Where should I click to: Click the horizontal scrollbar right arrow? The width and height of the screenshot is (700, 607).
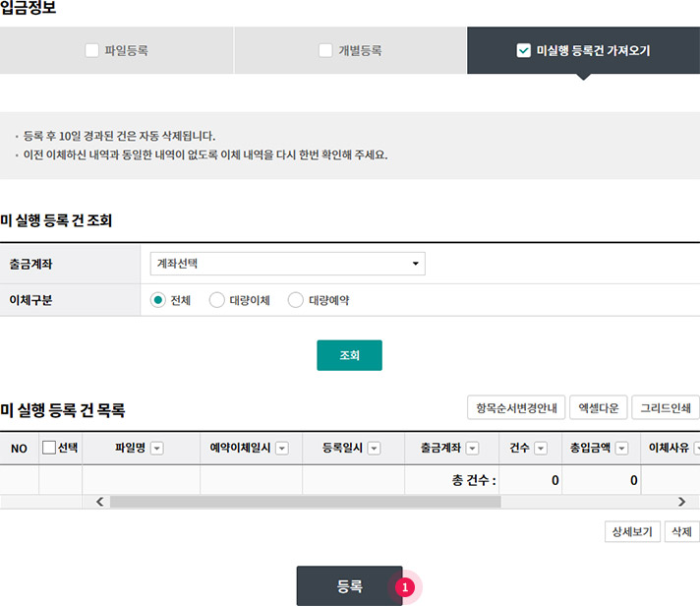(681, 502)
